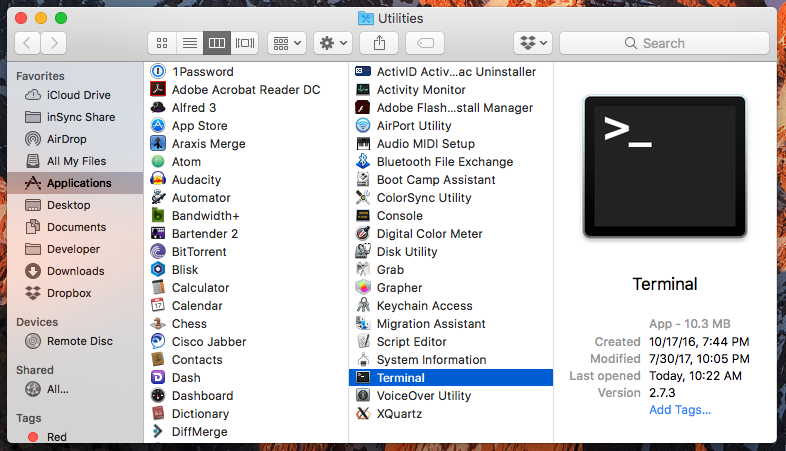Click the Edit Tags toolbar button

pyautogui.click(x=425, y=43)
